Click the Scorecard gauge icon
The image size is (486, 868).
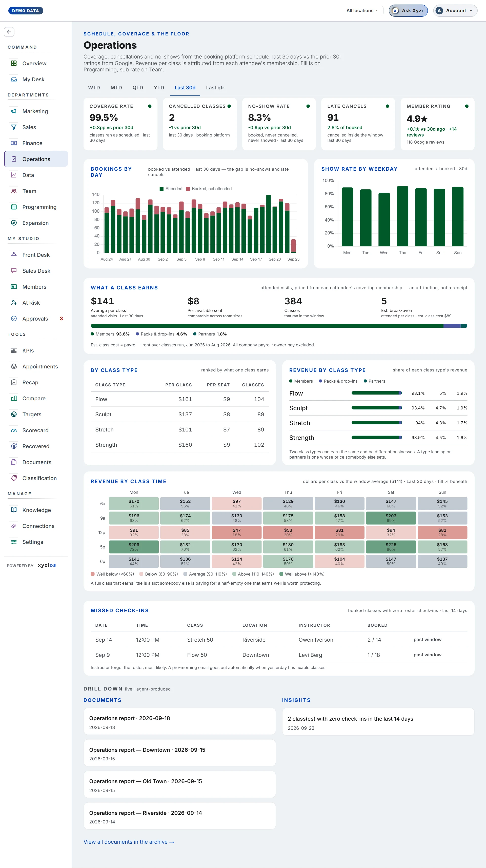tap(14, 430)
